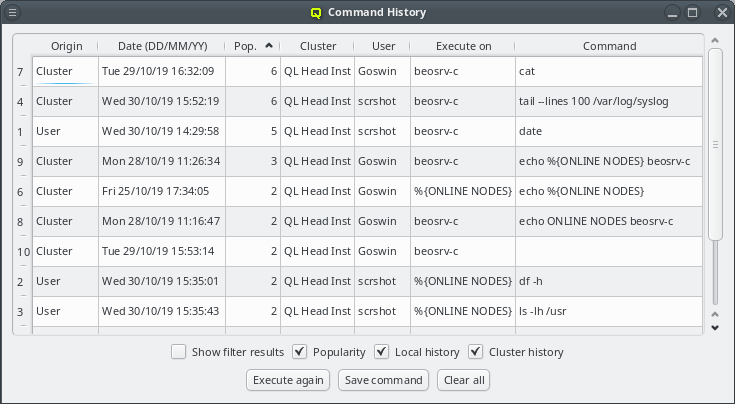
Task: Select the 'ls -lh /usr' command cell
Action: (x=609, y=311)
